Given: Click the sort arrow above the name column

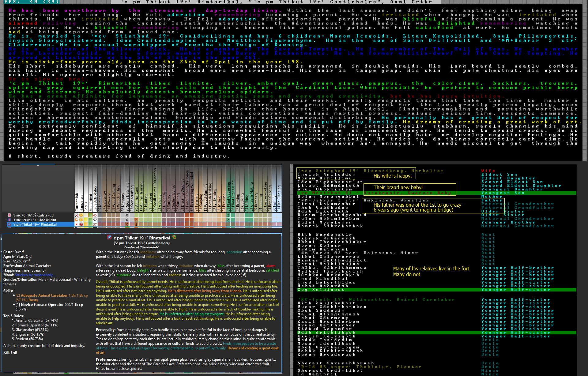Looking at the screenshot, I should coord(38,165).
